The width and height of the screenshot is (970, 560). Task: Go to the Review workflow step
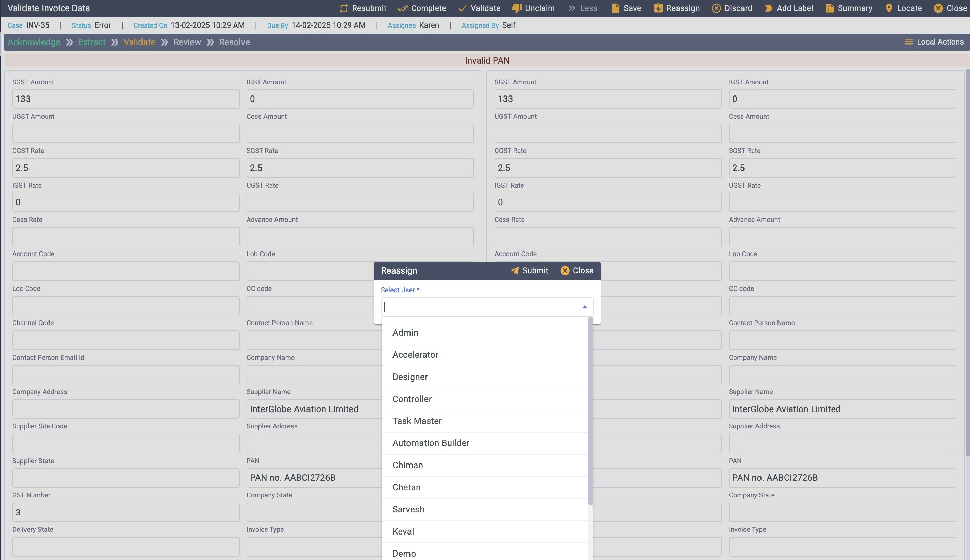[187, 42]
